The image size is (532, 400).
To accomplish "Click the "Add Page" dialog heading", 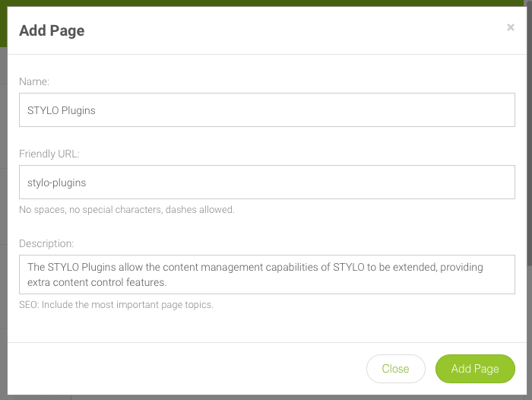I will [x=52, y=30].
